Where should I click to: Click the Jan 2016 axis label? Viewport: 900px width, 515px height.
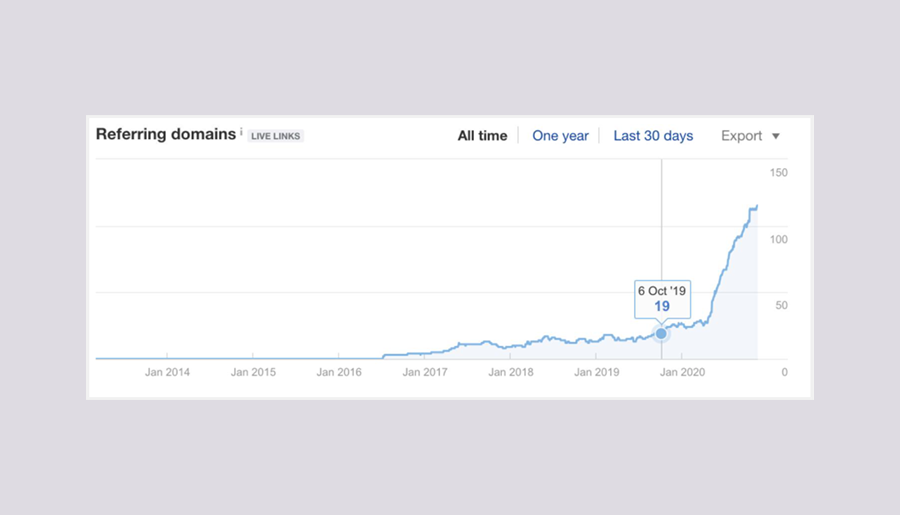tap(339, 372)
